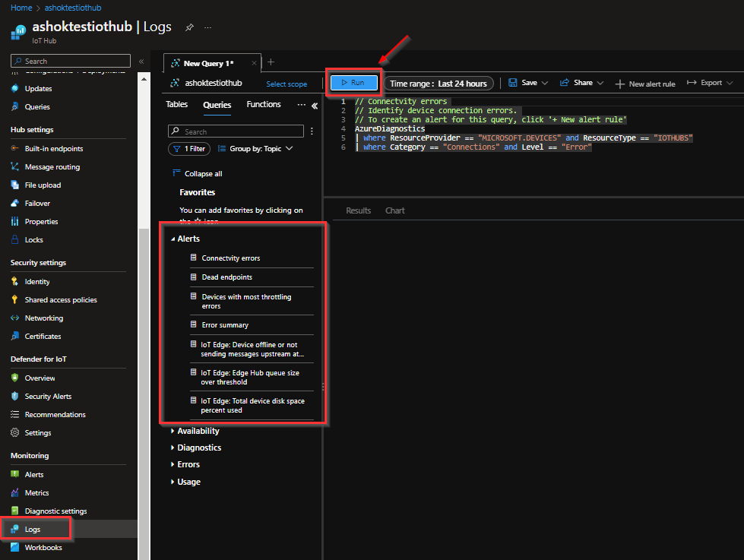Toggle the 1 Filter button

point(188,148)
